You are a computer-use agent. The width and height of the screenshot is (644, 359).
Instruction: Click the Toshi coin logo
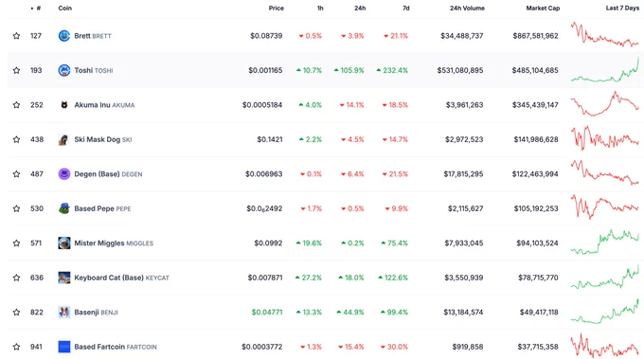tap(64, 70)
